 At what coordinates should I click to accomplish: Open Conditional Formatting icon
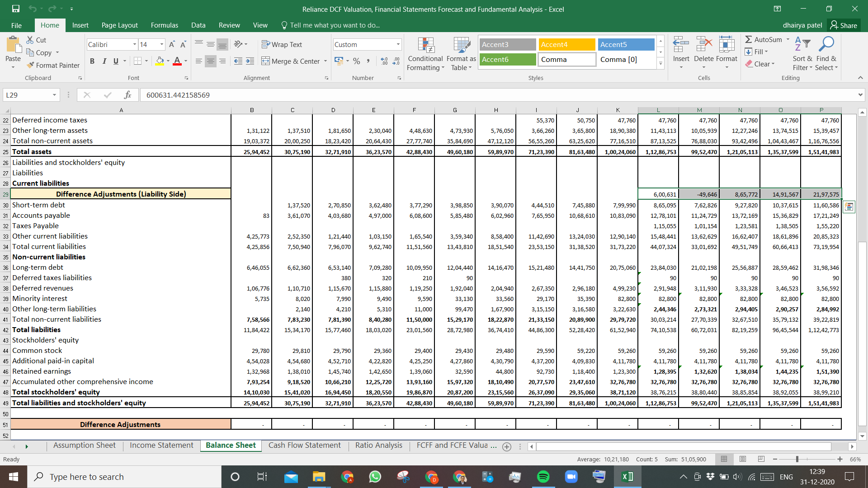point(425,45)
